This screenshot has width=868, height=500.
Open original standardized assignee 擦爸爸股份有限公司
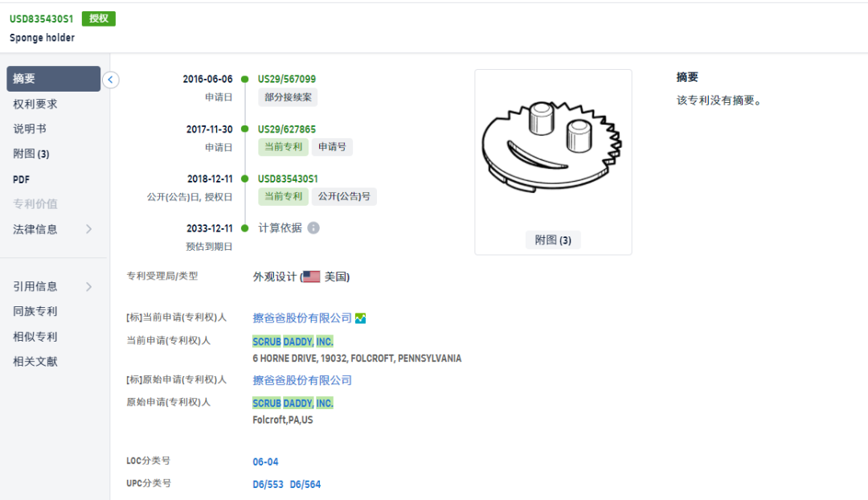coord(302,380)
